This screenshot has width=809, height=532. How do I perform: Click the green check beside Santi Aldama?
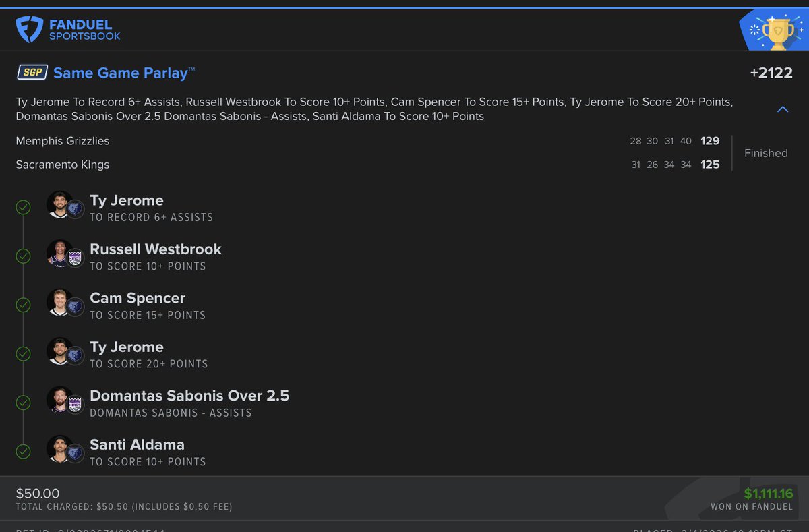pyautogui.click(x=23, y=451)
